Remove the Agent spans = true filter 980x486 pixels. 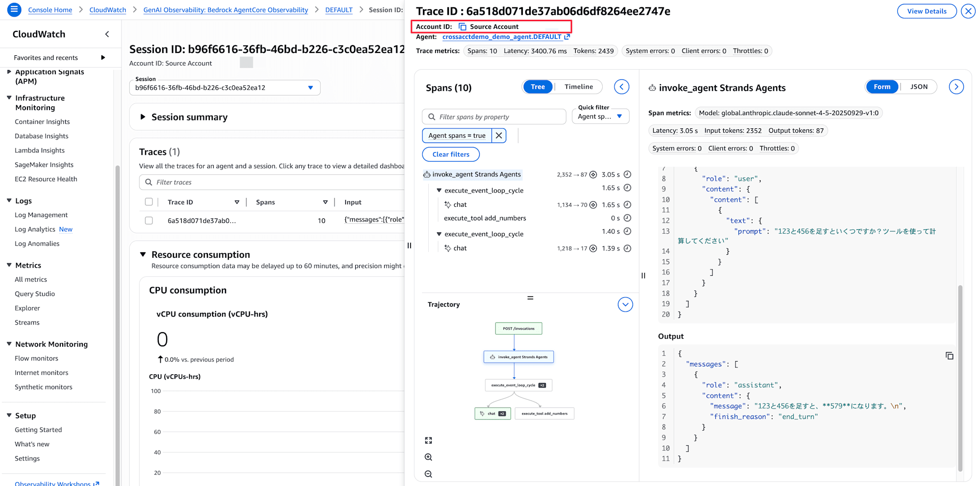tap(499, 136)
